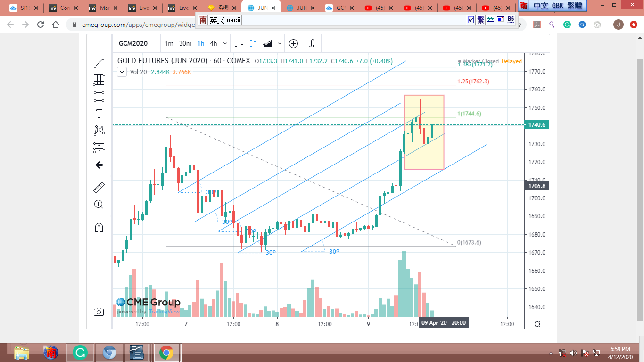Click 中文 in the language bar
Image resolution: width=644 pixels, height=362 pixels.
point(541,6)
